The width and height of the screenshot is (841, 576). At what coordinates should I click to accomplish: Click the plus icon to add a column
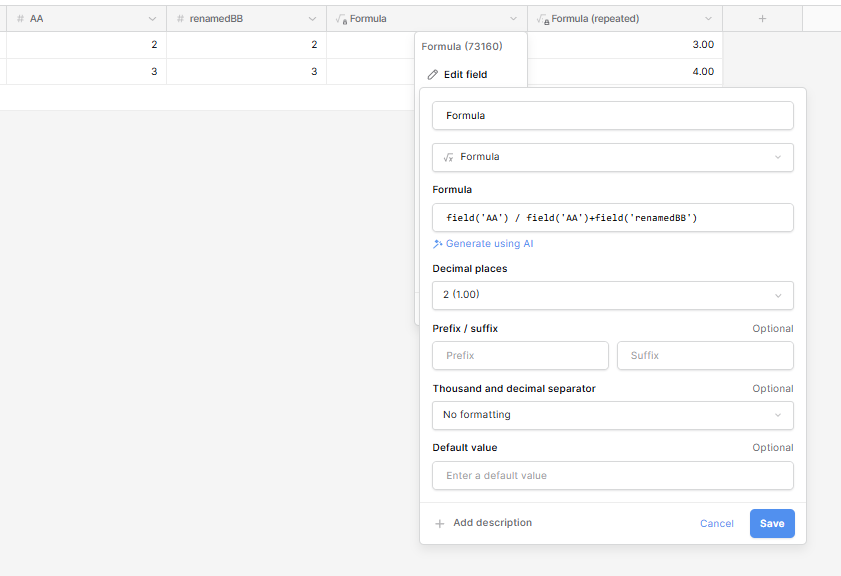(762, 19)
